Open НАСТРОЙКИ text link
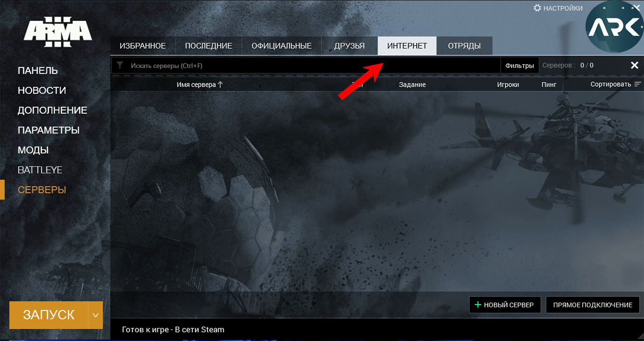 [563, 8]
